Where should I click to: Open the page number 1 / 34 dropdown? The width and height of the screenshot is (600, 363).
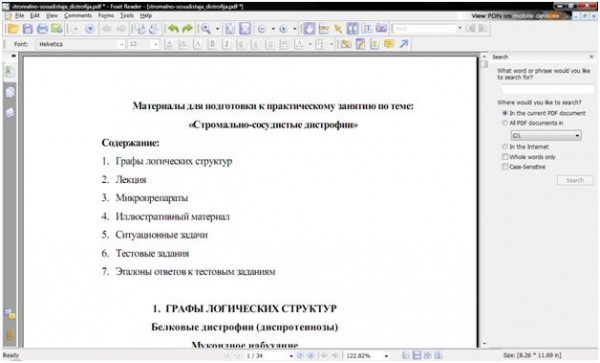[x=291, y=356]
